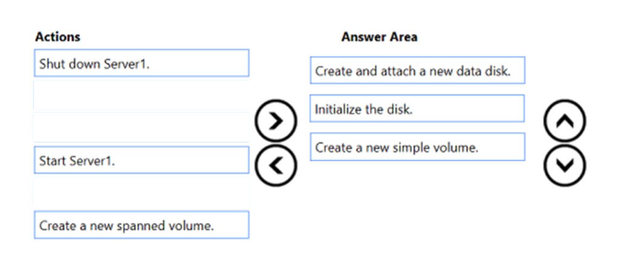Pick 'Create a new spanned volume.' action
The height and width of the screenshot is (277, 644).
[x=141, y=225]
